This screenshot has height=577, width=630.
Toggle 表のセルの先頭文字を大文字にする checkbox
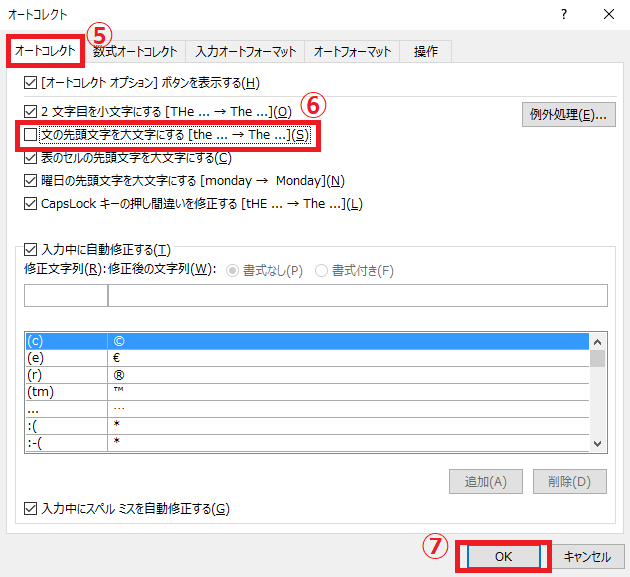coord(31,158)
